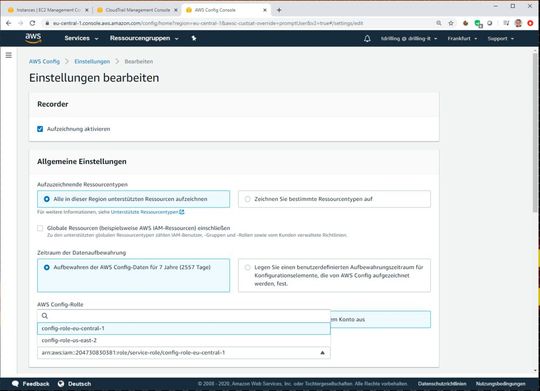This screenshot has width=540, height=391.
Task: Select Zeichnen Sie bestimmte Ressourcentypen auf option
Action: pyautogui.click(x=334, y=199)
